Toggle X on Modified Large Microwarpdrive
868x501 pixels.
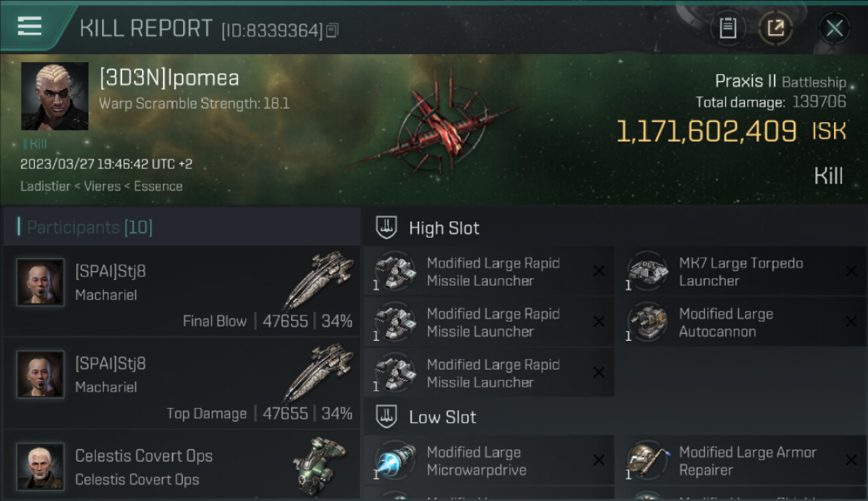click(x=598, y=460)
